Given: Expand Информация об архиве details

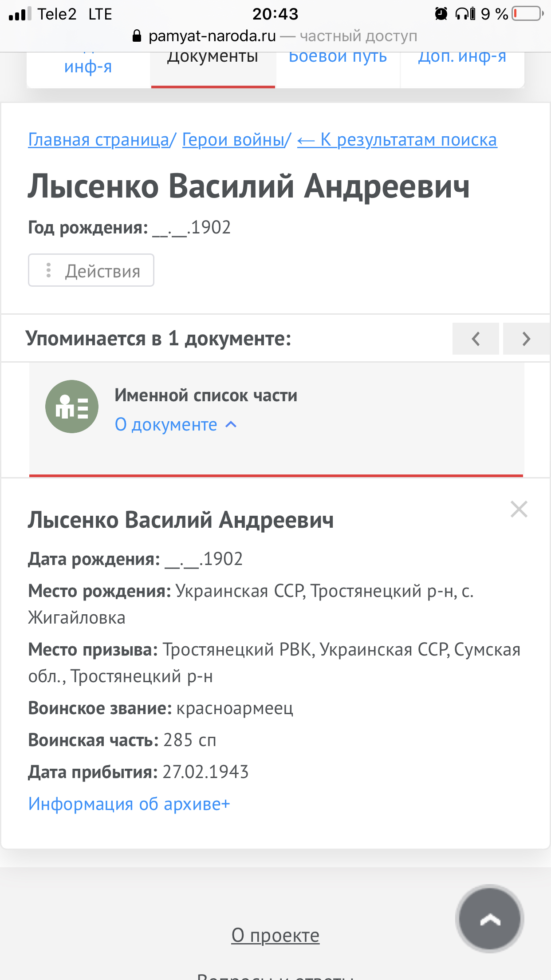Looking at the screenshot, I should pos(129,804).
